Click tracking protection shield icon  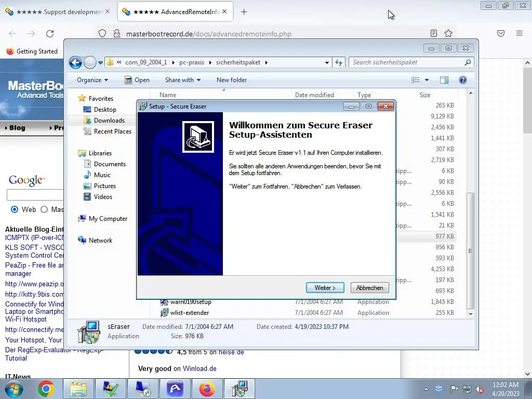pyautogui.click(x=102, y=34)
